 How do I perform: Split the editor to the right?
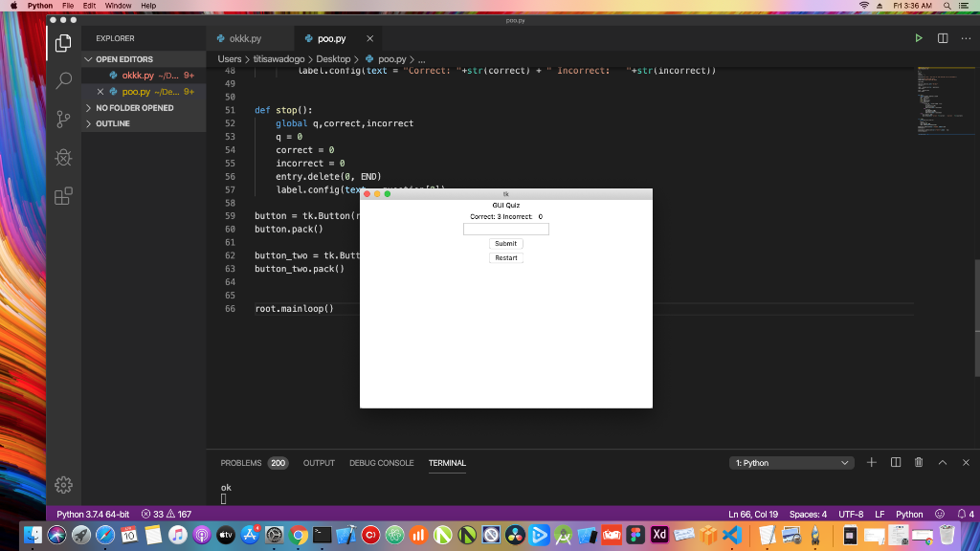[x=943, y=38]
